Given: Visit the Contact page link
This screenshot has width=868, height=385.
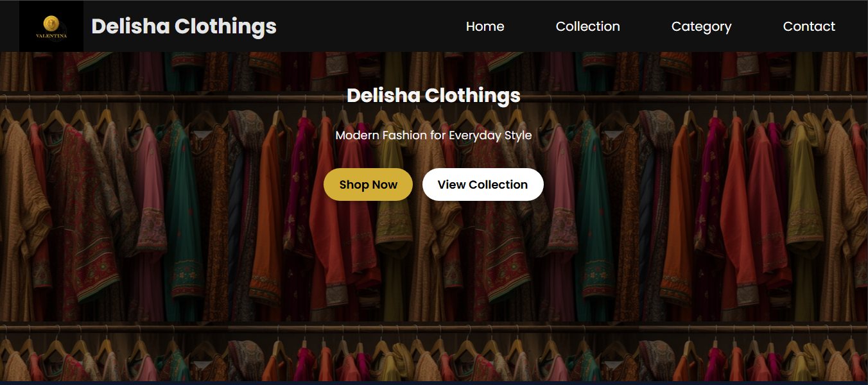Looking at the screenshot, I should click(x=809, y=26).
